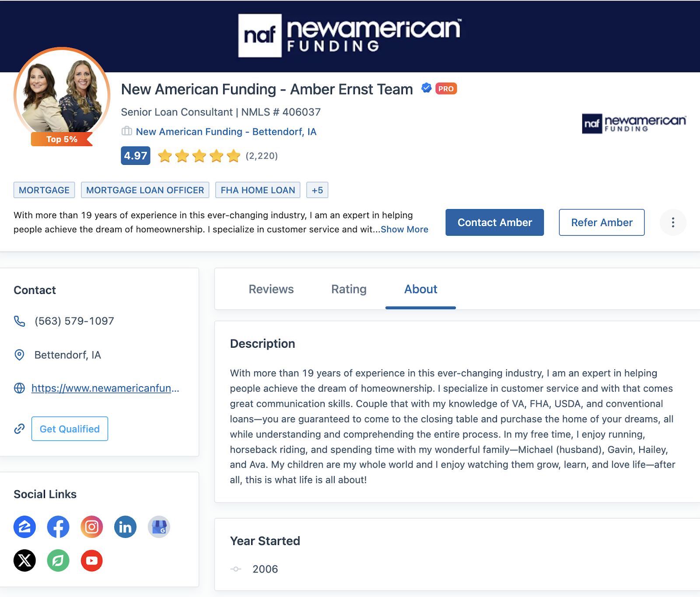The image size is (700, 597).
Task: Click the Description heading
Action: [x=262, y=344]
